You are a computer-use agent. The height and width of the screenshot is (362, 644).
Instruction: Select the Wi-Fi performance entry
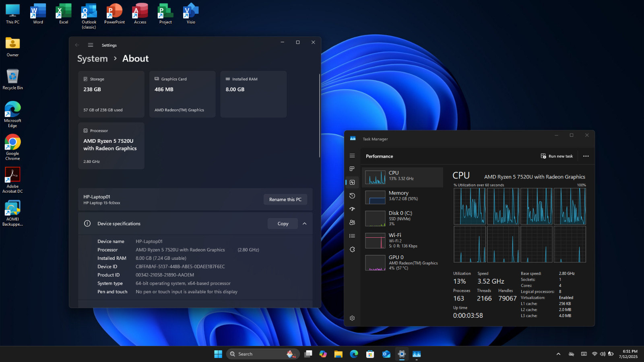(402, 241)
